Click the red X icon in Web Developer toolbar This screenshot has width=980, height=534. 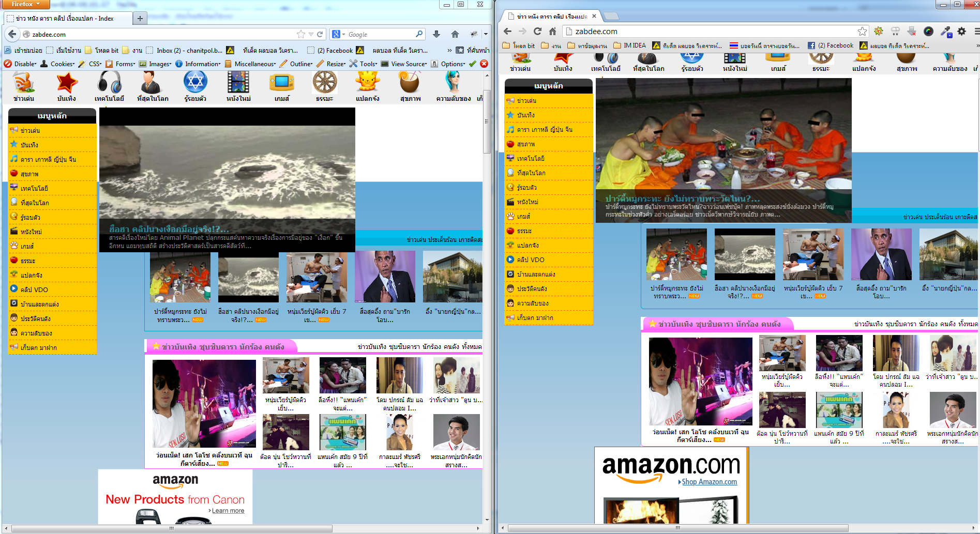[x=484, y=64]
